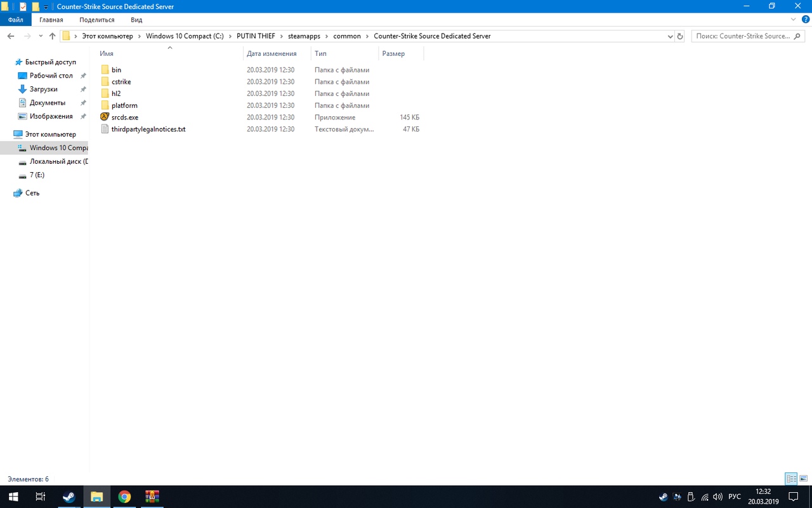Refresh the current folder view
This screenshot has height=508, width=812.
pos(680,36)
